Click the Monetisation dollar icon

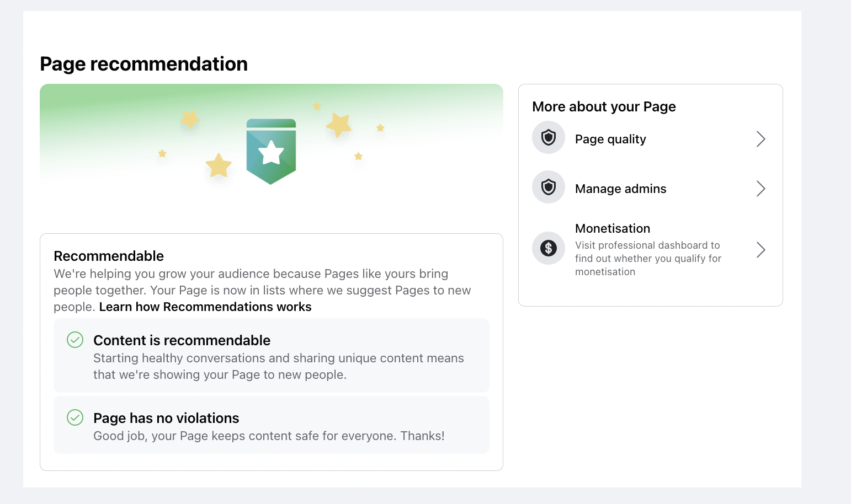(548, 248)
